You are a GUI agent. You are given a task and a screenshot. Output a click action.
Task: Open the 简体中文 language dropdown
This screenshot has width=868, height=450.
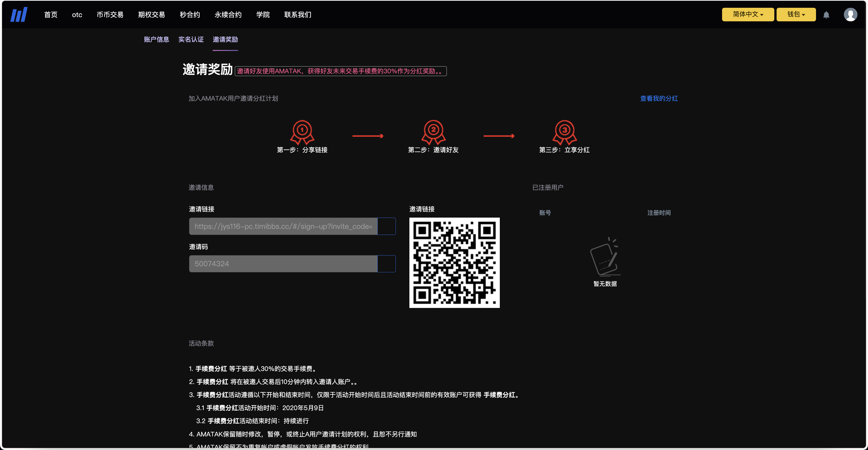[747, 14]
